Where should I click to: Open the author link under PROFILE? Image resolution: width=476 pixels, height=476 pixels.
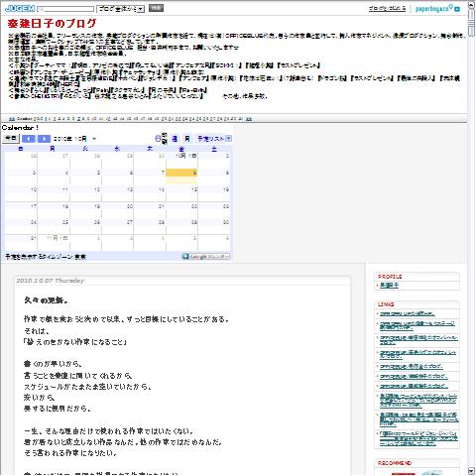pyautogui.click(x=389, y=286)
